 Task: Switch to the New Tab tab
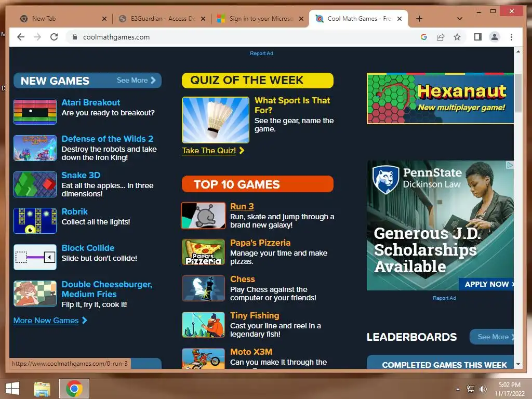tap(62, 19)
